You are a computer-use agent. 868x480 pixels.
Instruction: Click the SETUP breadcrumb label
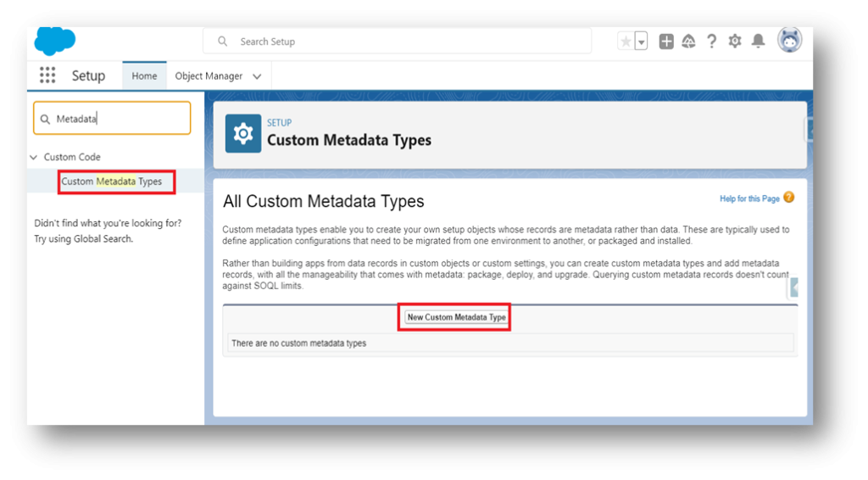(x=279, y=123)
